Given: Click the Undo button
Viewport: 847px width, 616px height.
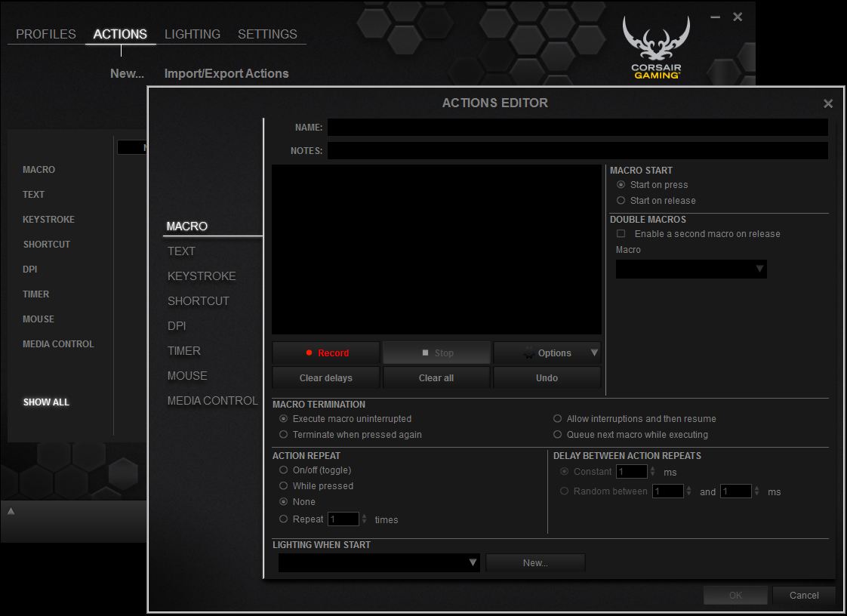Looking at the screenshot, I should coord(547,377).
